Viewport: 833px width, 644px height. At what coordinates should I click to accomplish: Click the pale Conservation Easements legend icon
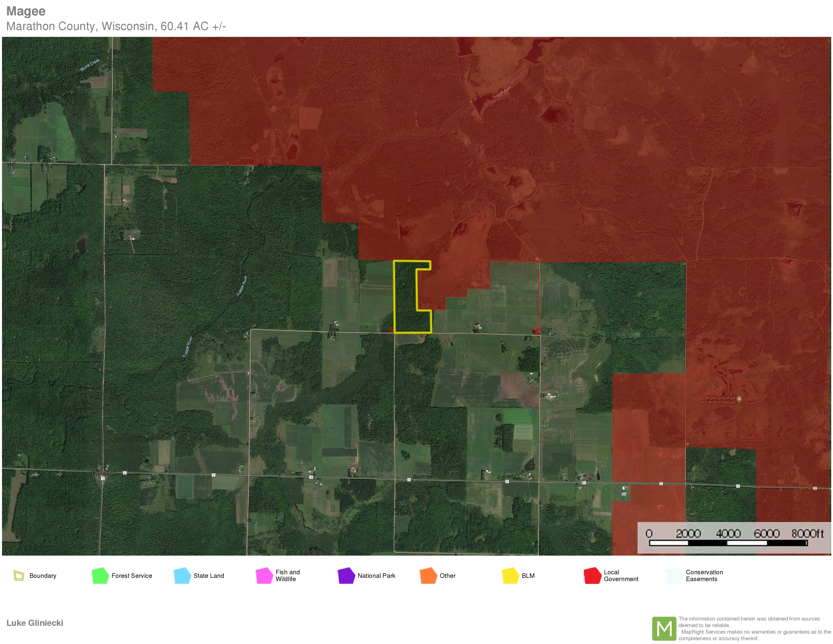[674, 575]
